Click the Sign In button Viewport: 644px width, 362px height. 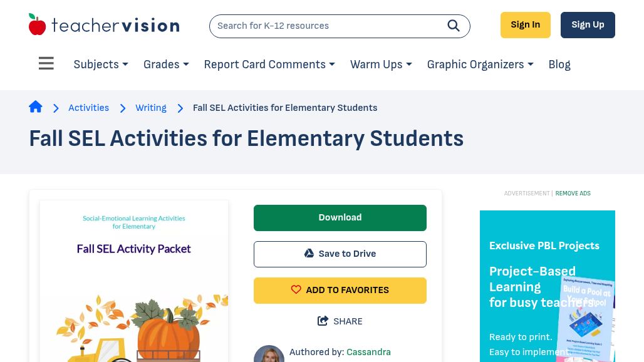click(x=525, y=25)
